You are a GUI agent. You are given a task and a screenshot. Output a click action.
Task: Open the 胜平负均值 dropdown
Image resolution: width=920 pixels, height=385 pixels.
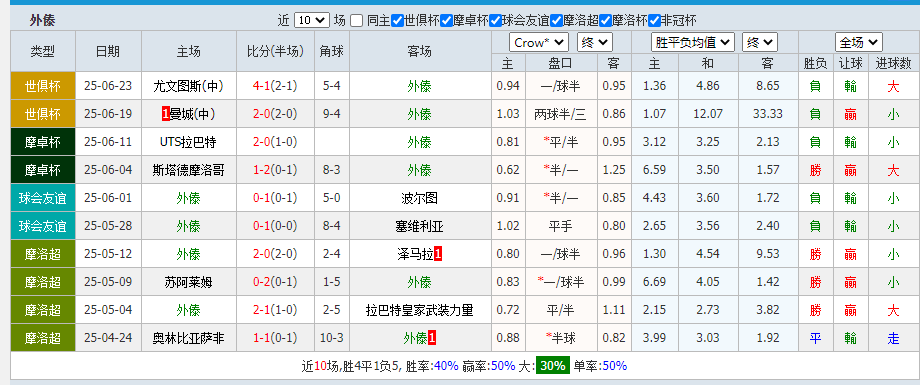693,42
